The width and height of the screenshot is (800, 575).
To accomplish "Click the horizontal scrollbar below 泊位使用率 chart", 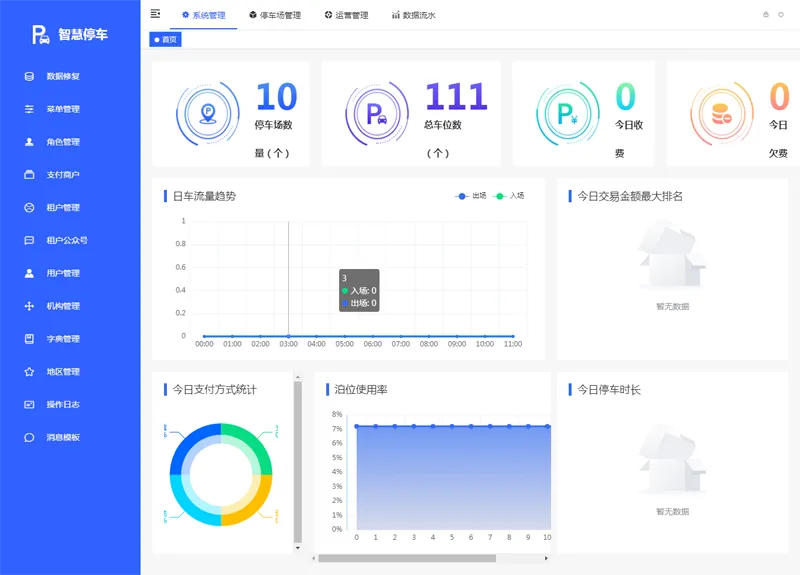I will tap(406, 558).
